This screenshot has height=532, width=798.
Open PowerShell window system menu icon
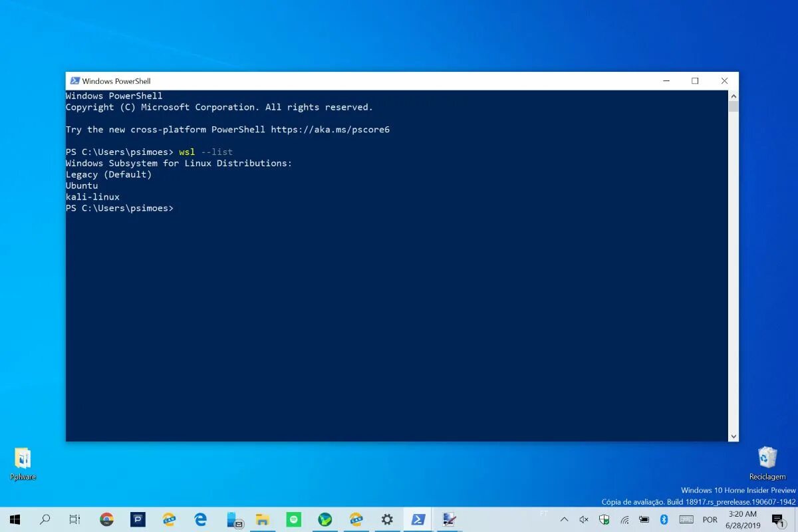click(75, 81)
